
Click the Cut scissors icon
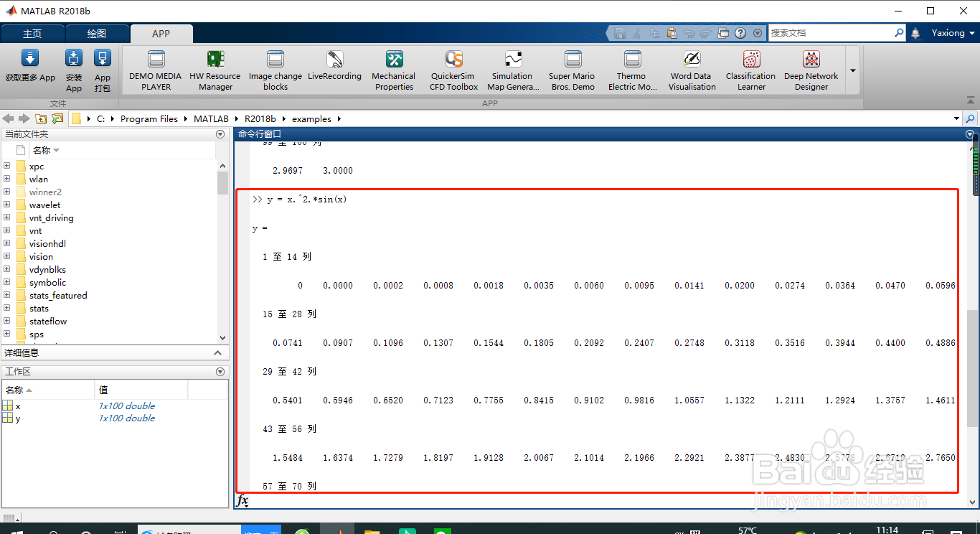[638, 33]
